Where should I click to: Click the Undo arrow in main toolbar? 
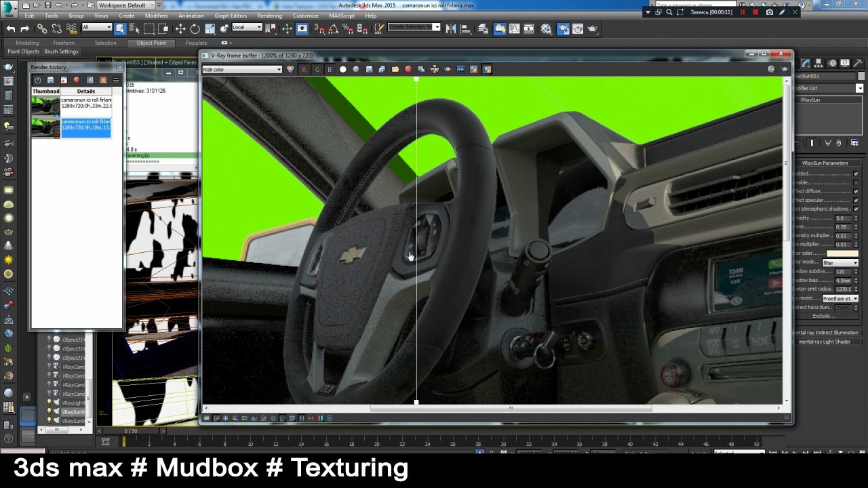11,28
